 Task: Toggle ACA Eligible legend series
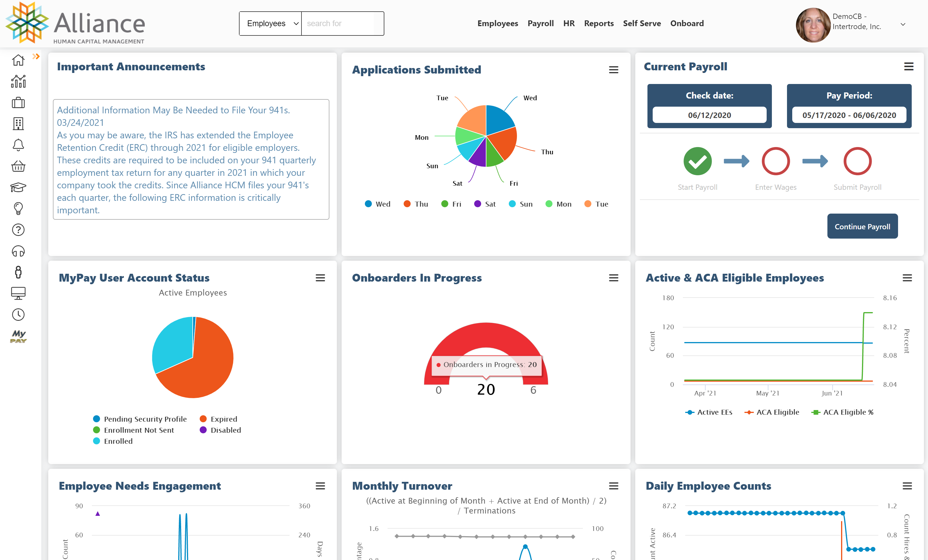click(772, 412)
